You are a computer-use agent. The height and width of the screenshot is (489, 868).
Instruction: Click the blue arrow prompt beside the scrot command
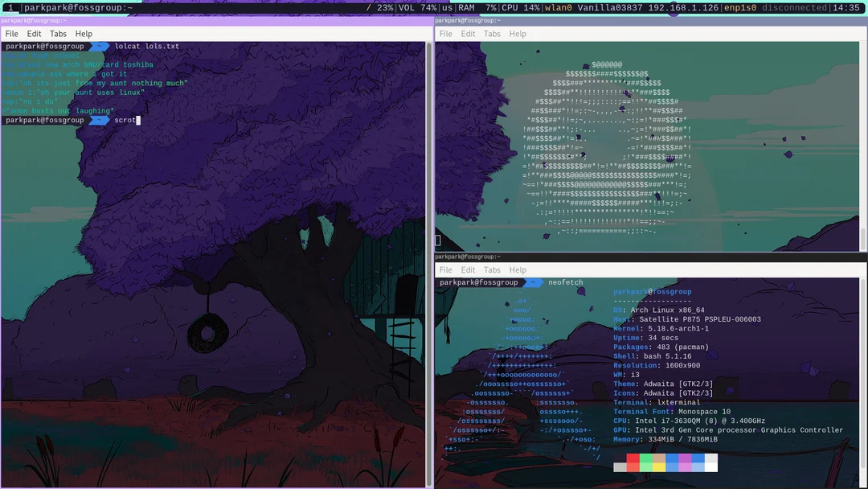98,119
